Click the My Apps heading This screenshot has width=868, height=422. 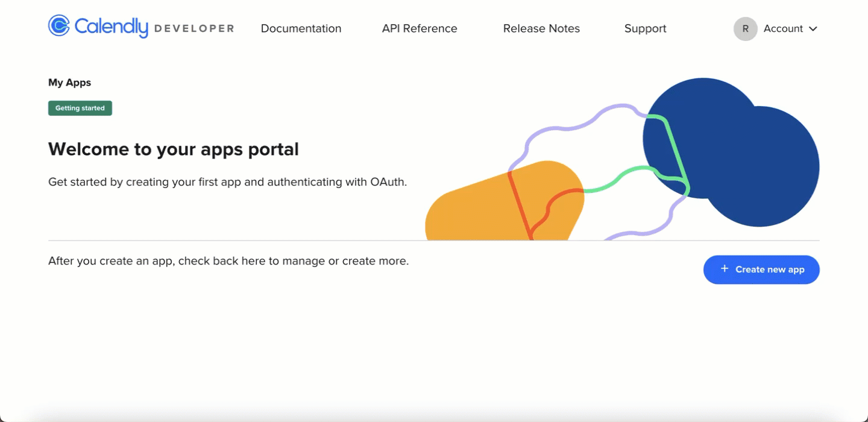[70, 83]
